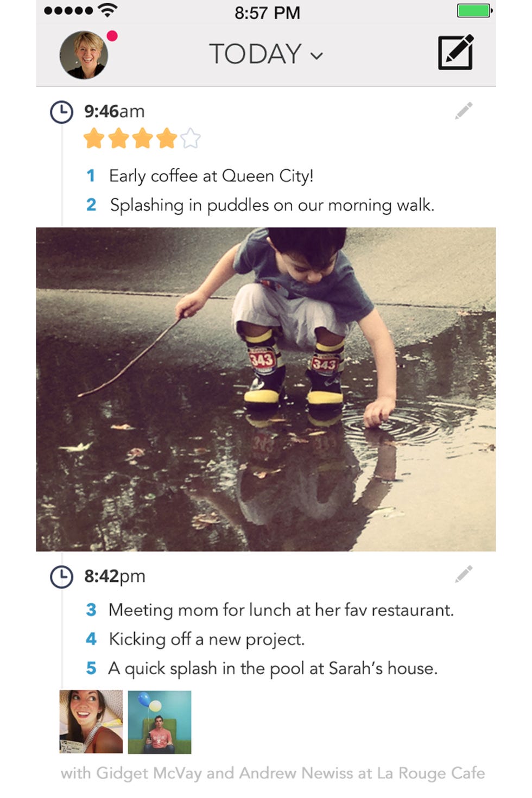
Task: Tap the battery indicator in status bar
Action: click(x=474, y=11)
